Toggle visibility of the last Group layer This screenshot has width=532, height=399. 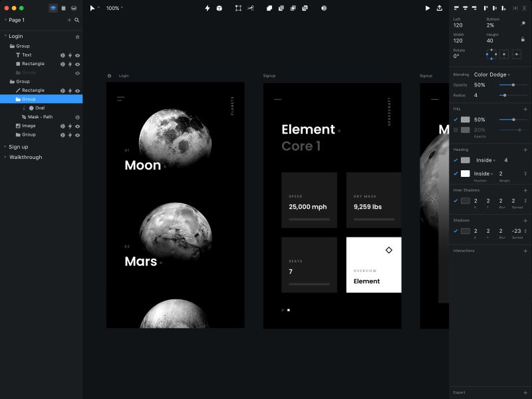(77, 135)
